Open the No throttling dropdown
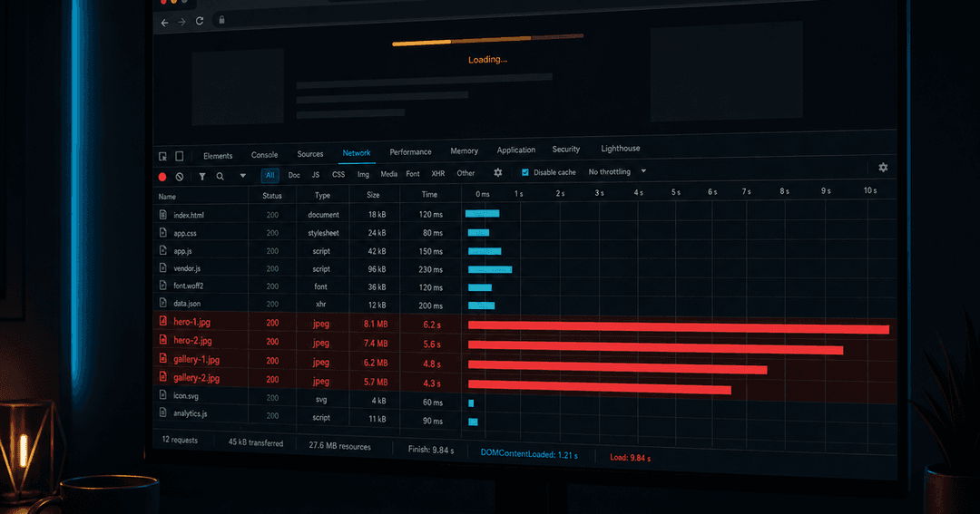 point(617,171)
